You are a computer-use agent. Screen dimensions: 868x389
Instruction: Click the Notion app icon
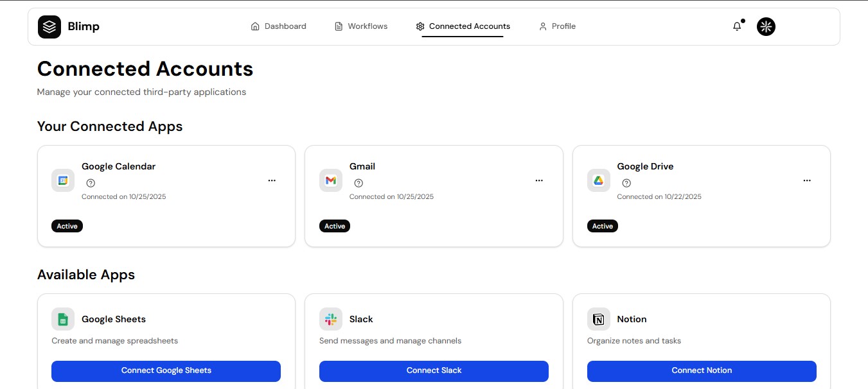598,319
